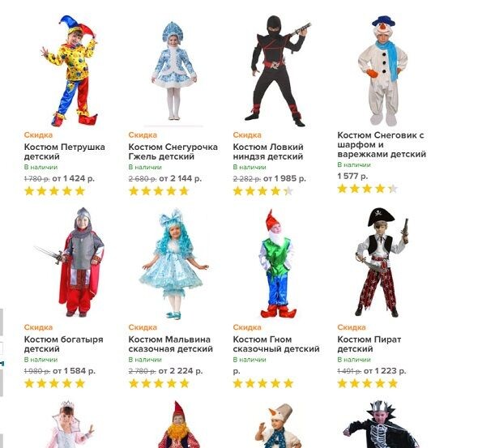Image resolution: width=478 pixels, height=448 pixels.
Task: Click the богатырь knight costume image
Action: (70, 262)
